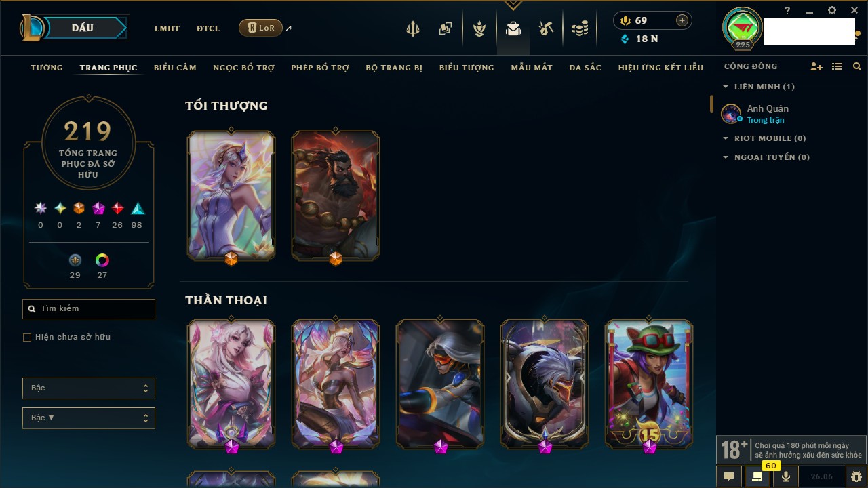Switch to the NGỌC BỔ TRỢ tab
Viewport: 868px width, 488px height.
(244, 68)
